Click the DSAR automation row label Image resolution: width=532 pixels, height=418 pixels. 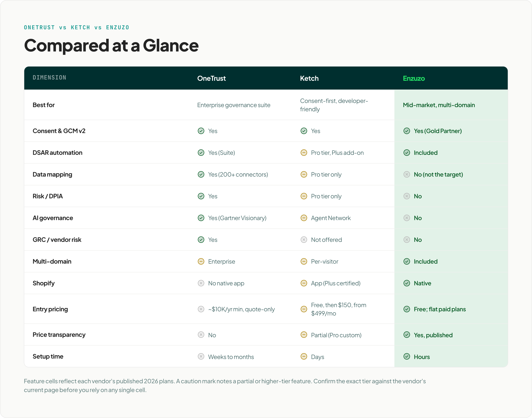[57, 153]
